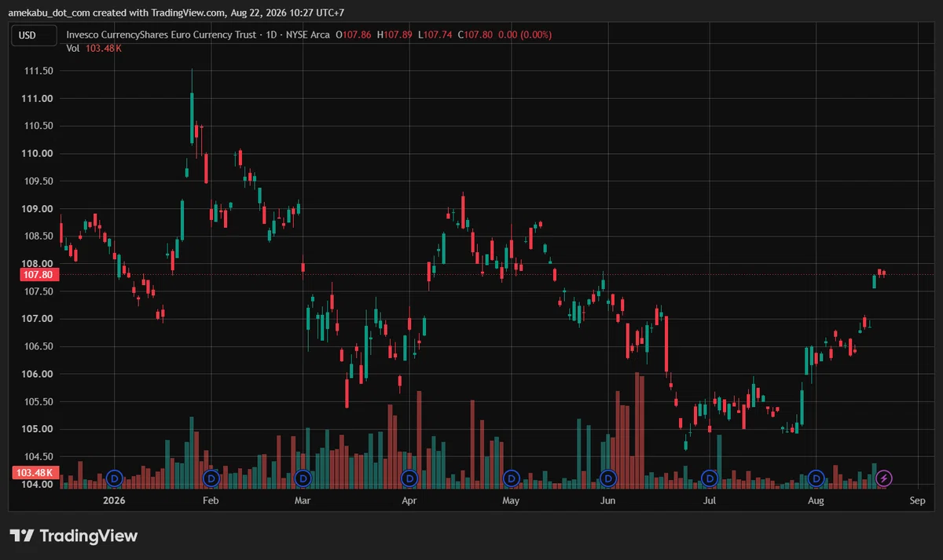Viewport: 943px width, 560px height.
Task: Click the low value L107.74
Action: click(x=436, y=35)
